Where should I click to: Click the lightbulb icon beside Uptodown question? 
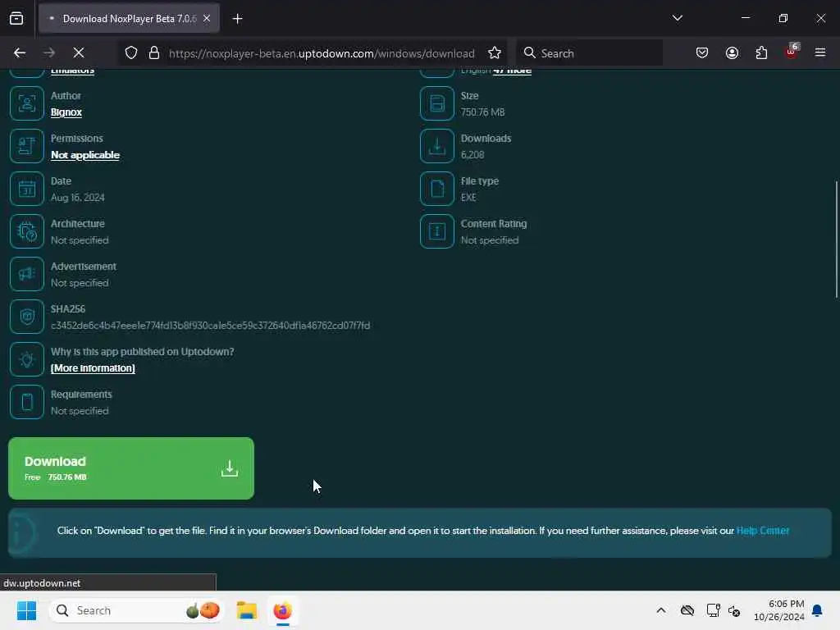[27, 359]
